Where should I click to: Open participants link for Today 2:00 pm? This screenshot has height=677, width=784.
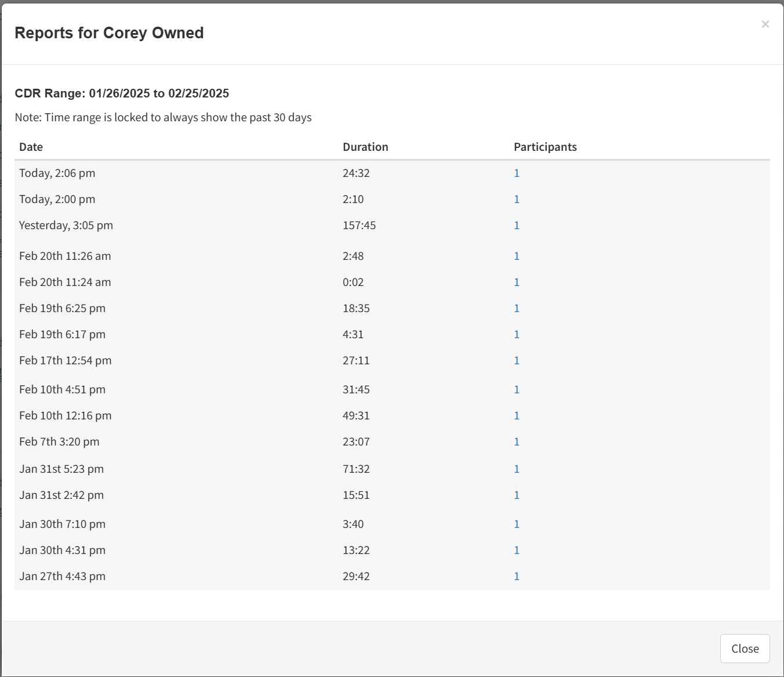pos(517,200)
